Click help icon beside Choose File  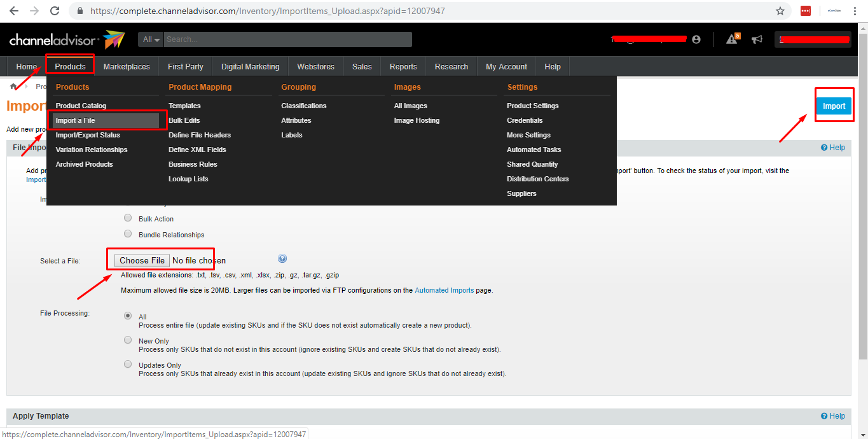[x=282, y=258]
